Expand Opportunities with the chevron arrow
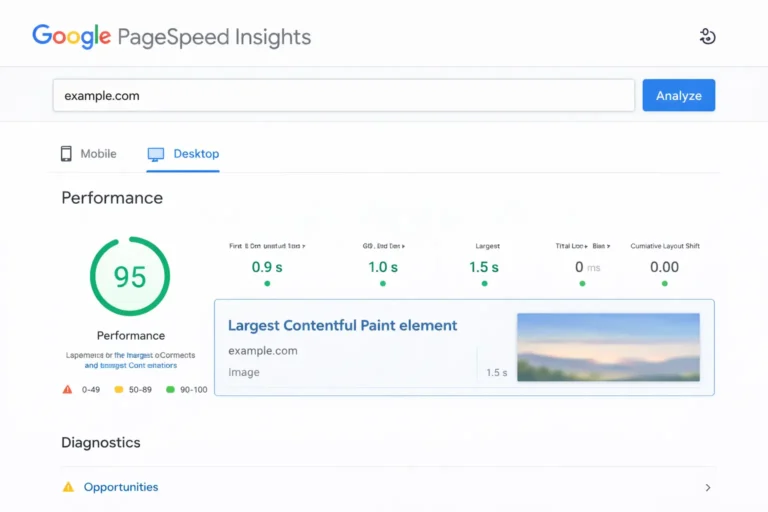This screenshot has width=768, height=512. (x=708, y=488)
